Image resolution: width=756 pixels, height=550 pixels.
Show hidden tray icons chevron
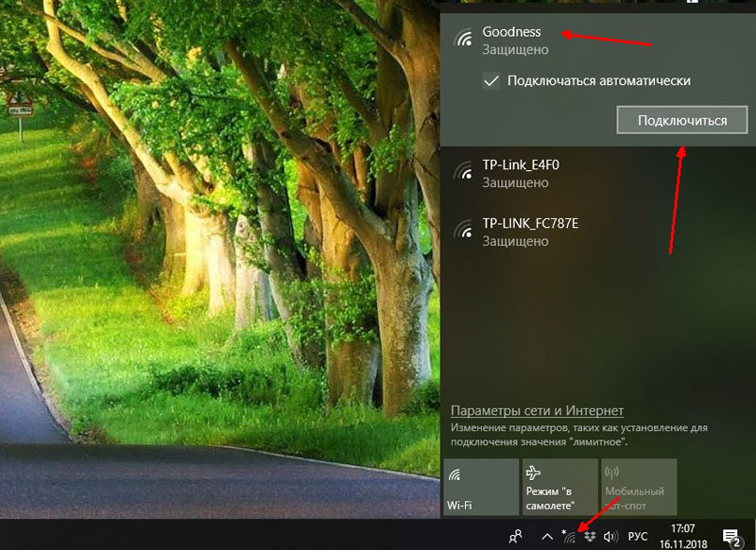click(x=547, y=536)
